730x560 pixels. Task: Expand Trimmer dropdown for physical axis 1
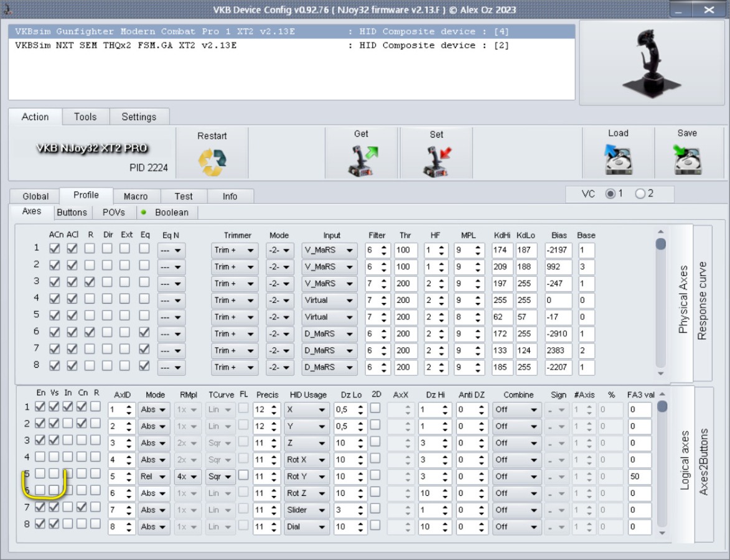[235, 250]
